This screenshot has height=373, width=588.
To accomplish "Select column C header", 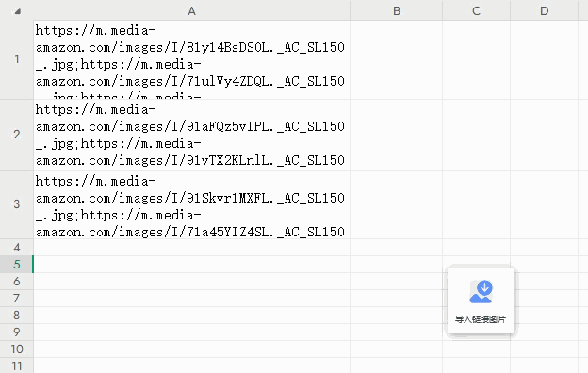I will pyautogui.click(x=476, y=10).
